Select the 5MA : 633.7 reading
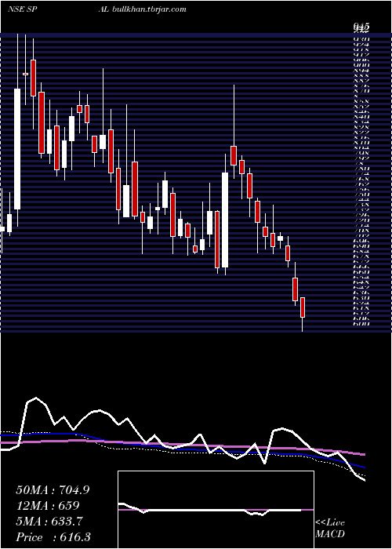This screenshot has height=549, width=392. (x=49, y=522)
